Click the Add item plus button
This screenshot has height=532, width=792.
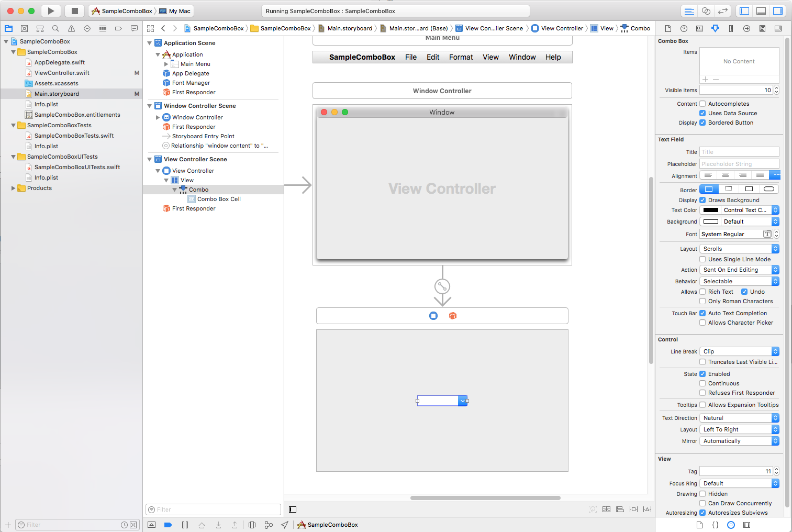(x=705, y=79)
